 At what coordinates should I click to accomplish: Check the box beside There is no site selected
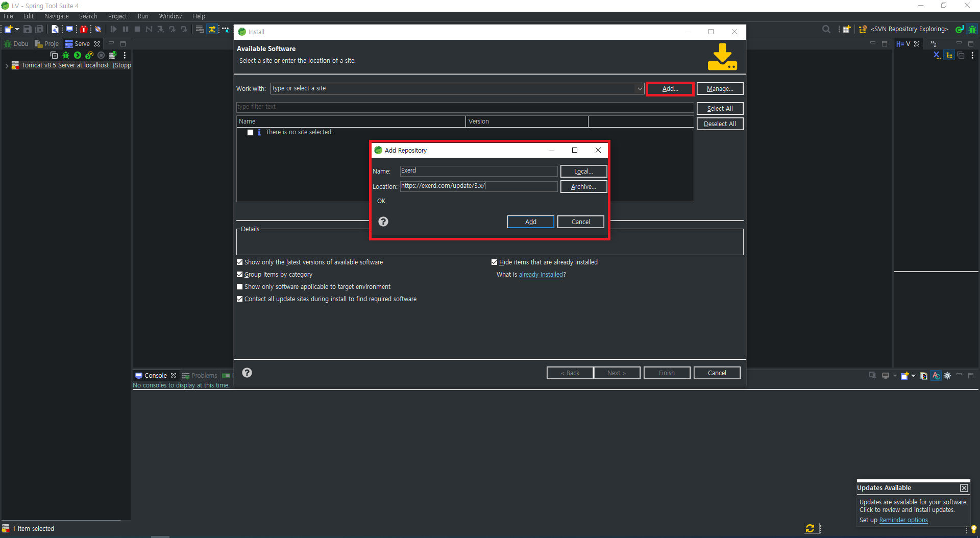(x=250, y=132)
